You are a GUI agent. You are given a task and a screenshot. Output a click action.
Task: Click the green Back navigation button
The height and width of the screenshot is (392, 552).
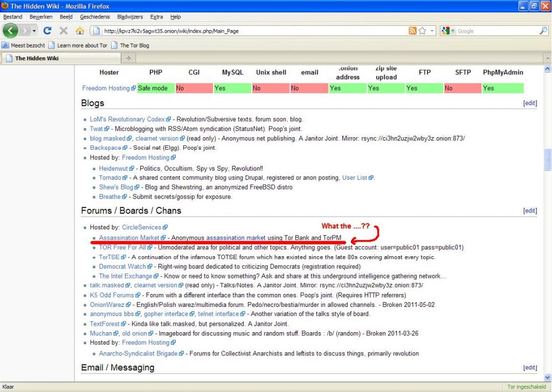10,31
